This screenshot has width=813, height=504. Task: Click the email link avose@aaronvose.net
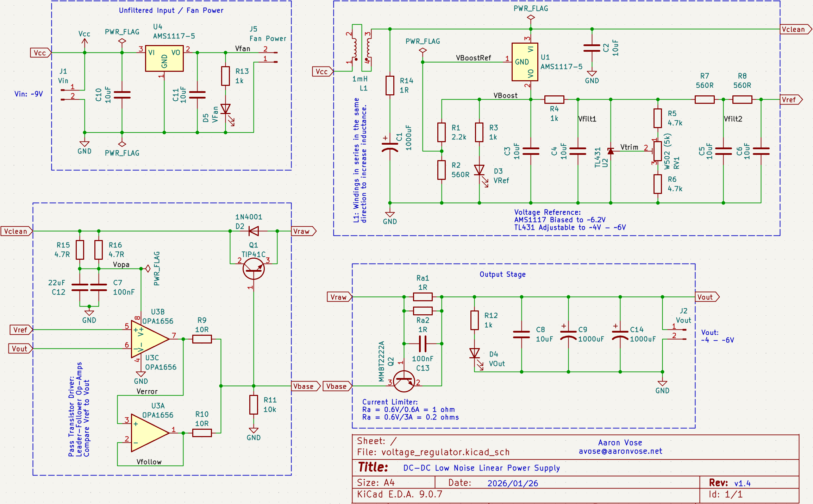click(x=620, y=451)
